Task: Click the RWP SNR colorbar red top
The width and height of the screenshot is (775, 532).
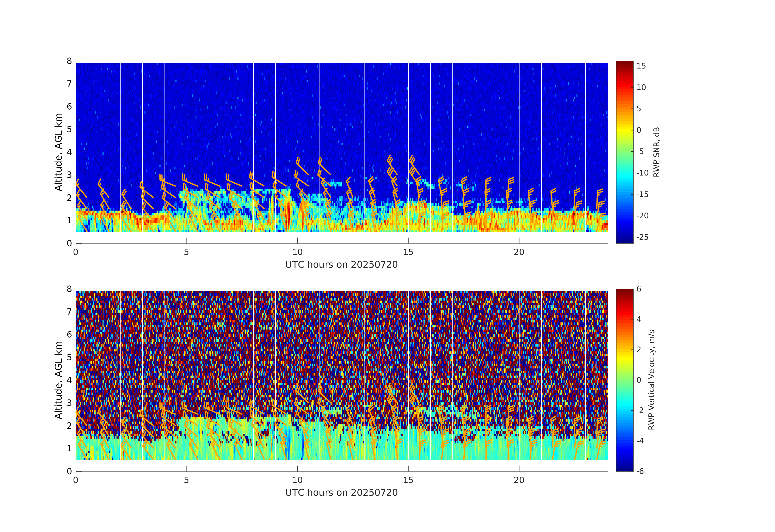Action: tap(624, 65)
